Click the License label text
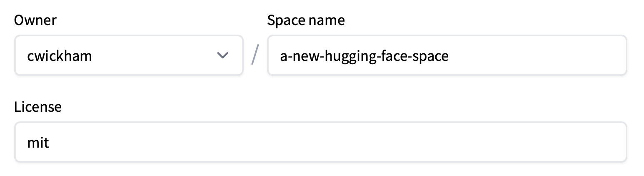 (x=38, y=107)
